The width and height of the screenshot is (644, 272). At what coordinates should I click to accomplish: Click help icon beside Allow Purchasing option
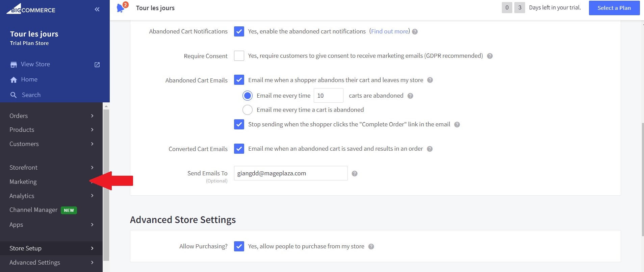(371, 247)
